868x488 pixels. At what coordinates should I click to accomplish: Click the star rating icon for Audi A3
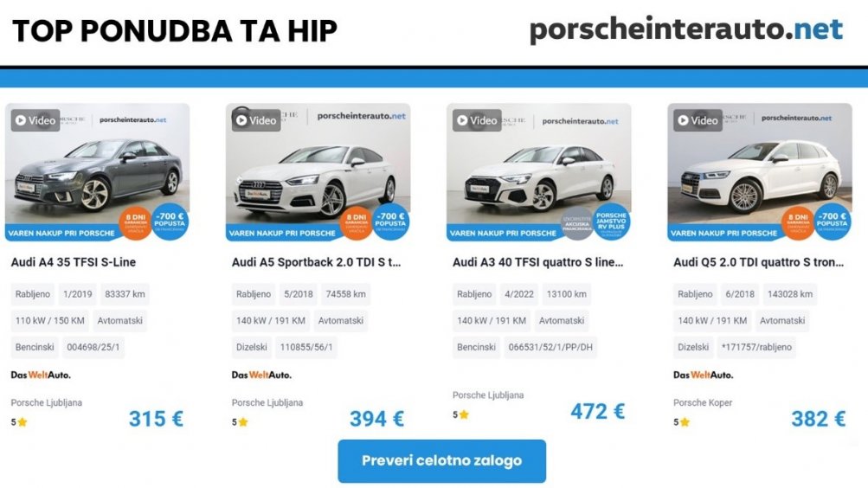pyautogui.click(x=464, y=414)
